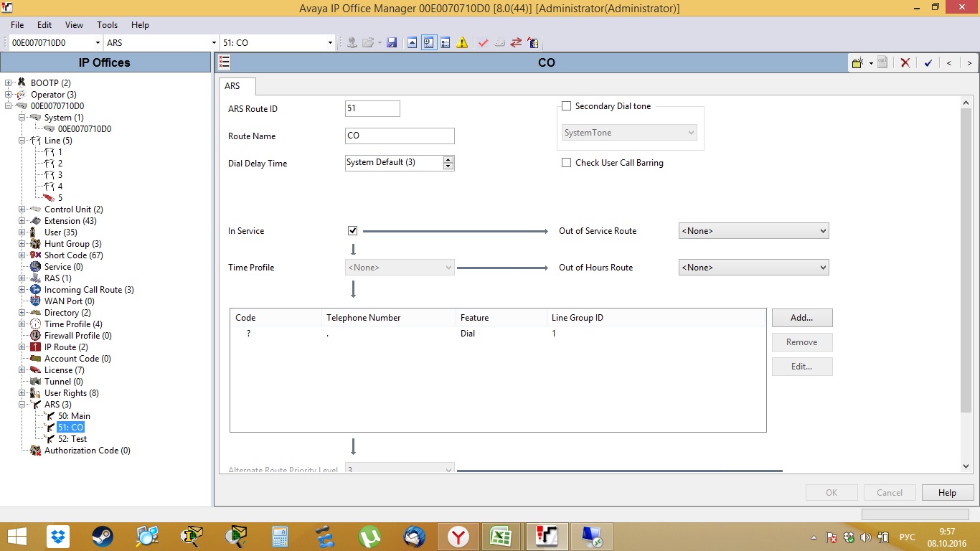The width and height of the screenshot is (980, 551).
Task: Click the volume speaker tray icon
Action: pyautogui.click(x=865, y=537)
